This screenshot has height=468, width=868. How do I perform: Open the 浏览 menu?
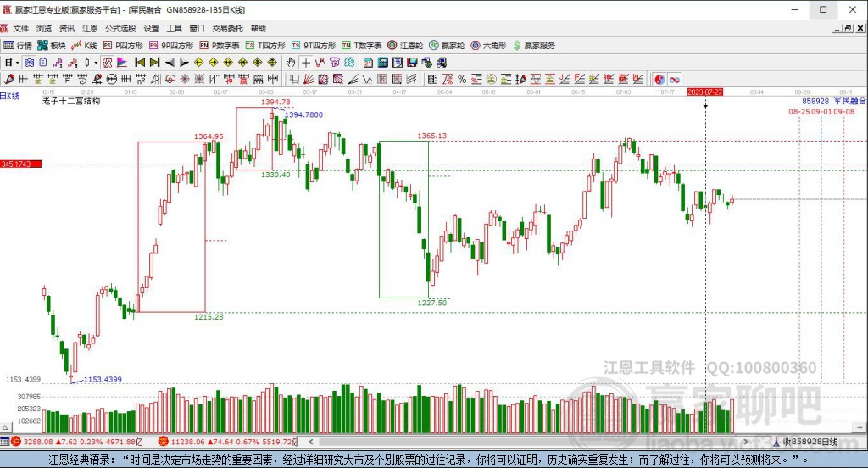[44, 28]
